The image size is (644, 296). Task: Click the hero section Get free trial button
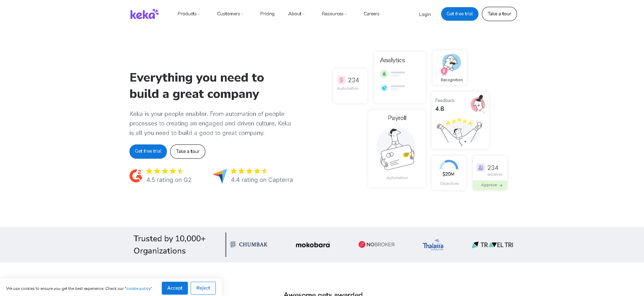148,152
